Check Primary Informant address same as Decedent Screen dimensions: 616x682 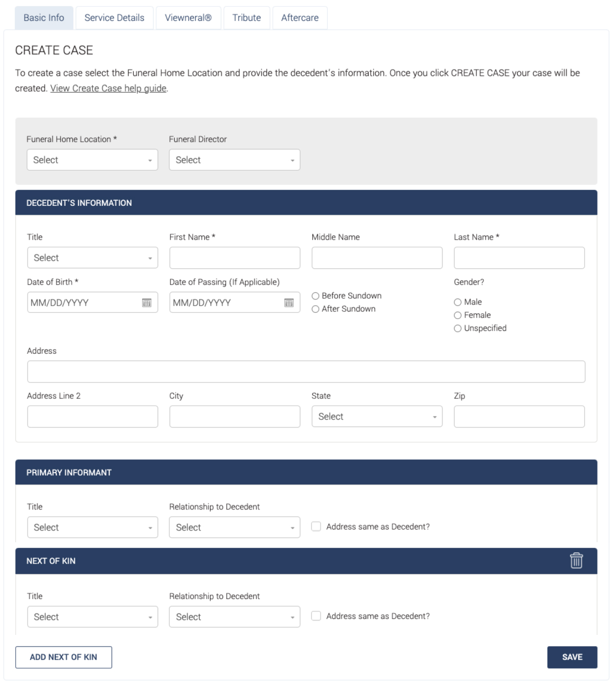click(x=316, y=526)
